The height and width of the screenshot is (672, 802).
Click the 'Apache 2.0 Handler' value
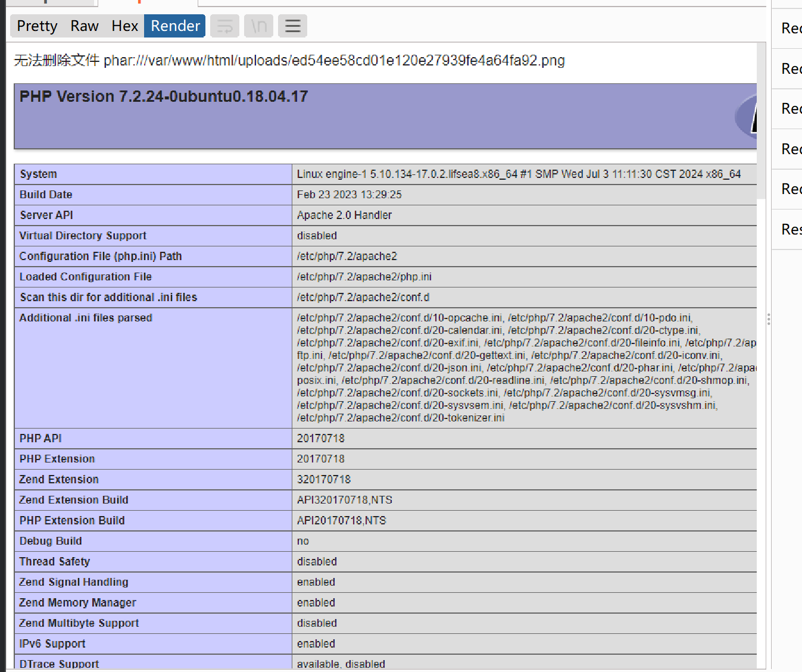click(x=344, y=215)
